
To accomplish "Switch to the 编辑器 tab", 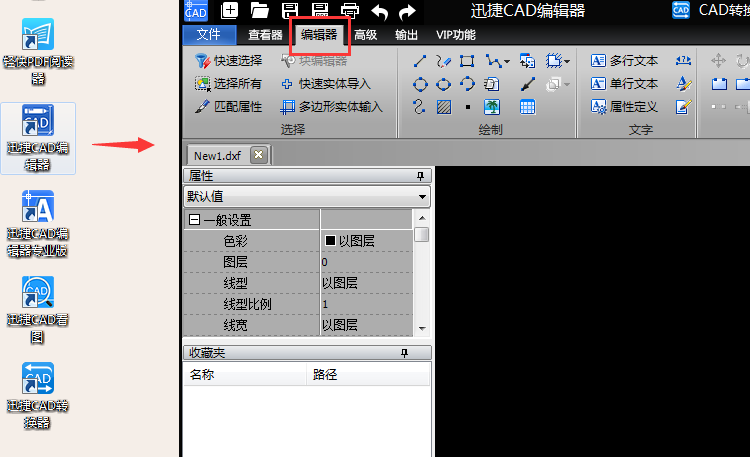I will pyautogui.click(x=319, y=35).
